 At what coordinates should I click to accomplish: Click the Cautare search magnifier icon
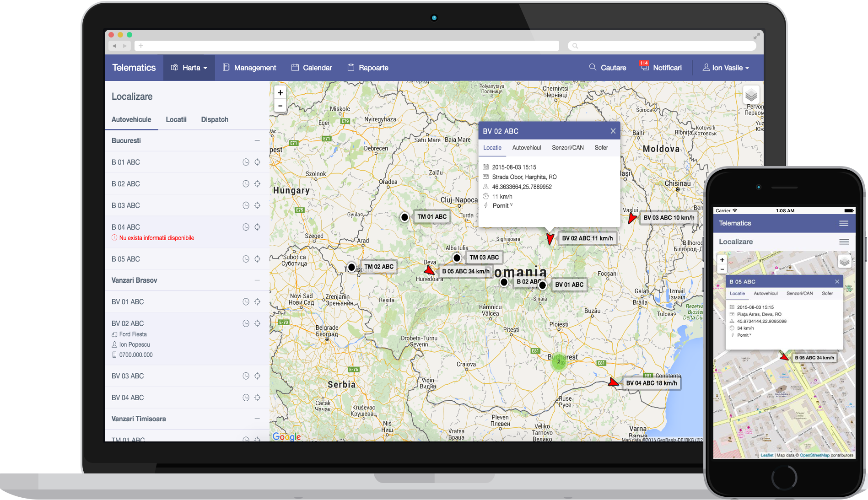593,67
